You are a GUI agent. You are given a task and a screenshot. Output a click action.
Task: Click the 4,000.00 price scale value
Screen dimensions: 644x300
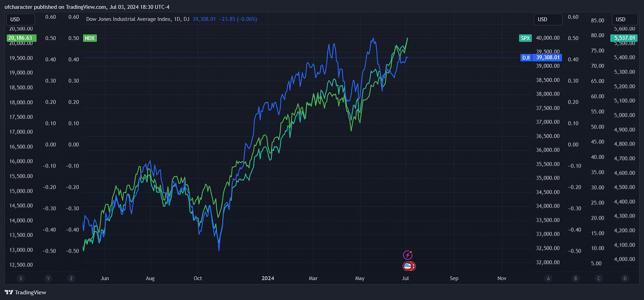[625, 259]
